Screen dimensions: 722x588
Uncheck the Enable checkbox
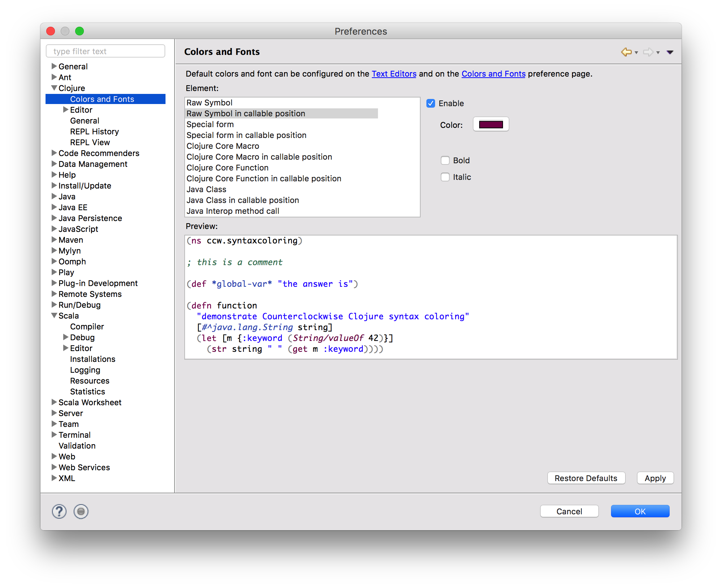pyautogui.click(x=431, y=104)
